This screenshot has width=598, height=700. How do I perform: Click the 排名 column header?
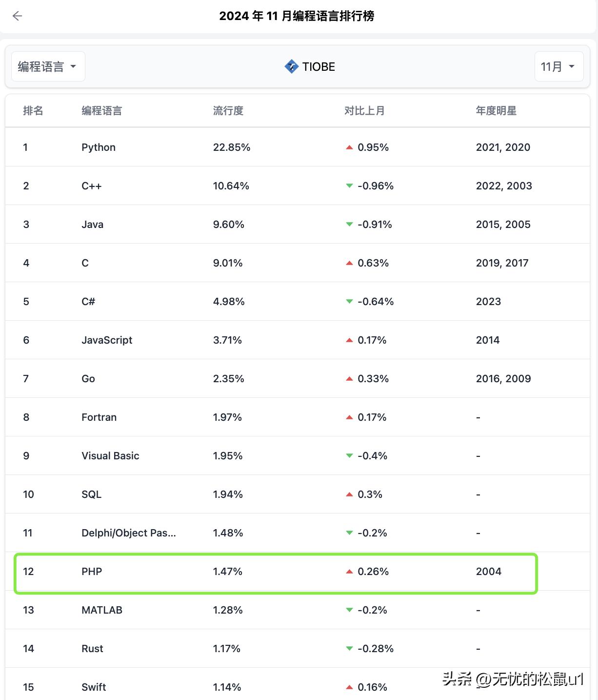(x=33, y=111)
